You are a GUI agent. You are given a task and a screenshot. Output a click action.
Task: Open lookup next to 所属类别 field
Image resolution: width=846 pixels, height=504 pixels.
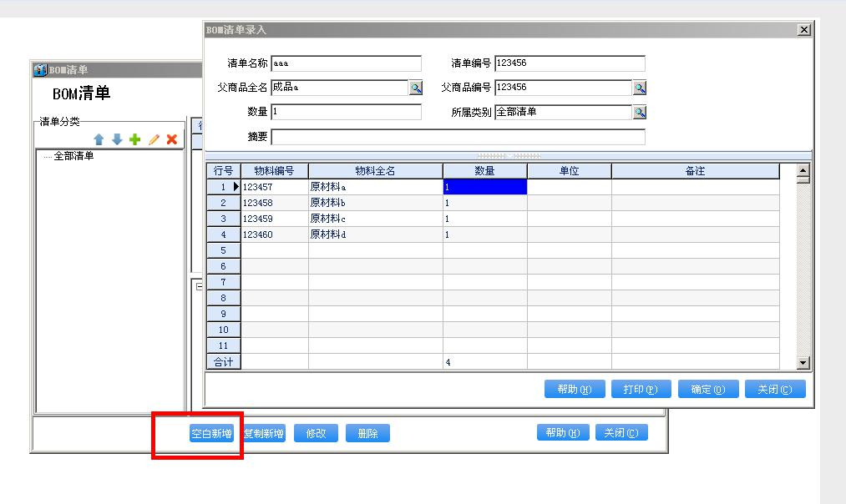click(x=640, y=112)
